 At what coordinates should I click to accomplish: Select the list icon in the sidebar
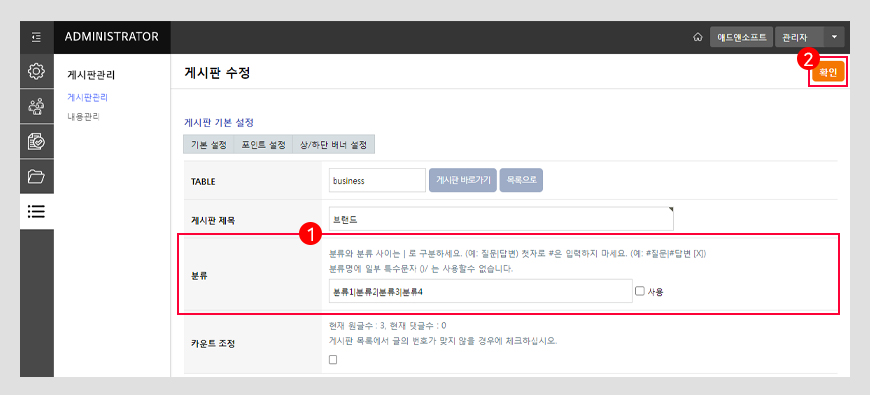coord(37,211)
